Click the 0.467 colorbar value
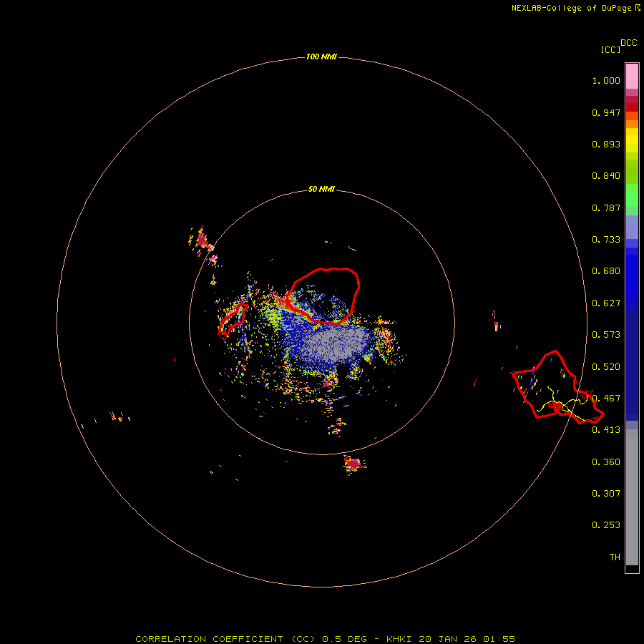 [606, 399]
